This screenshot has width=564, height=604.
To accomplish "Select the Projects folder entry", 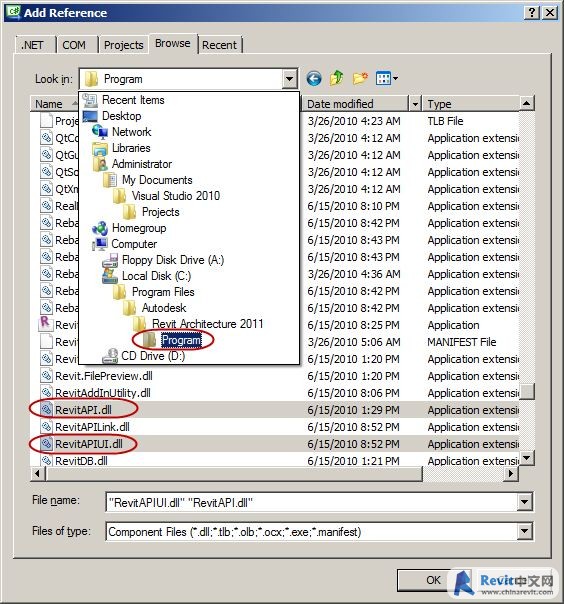I will tap(160, 212).
